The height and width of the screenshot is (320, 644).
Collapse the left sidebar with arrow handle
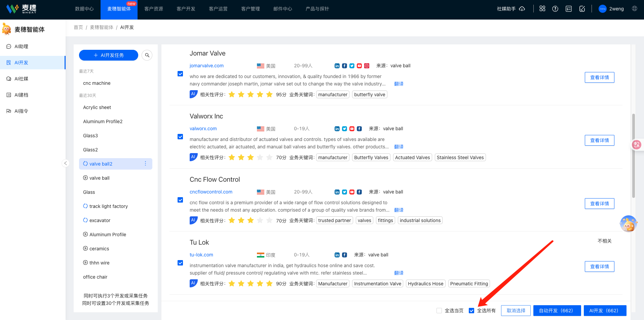click(66, 163)
